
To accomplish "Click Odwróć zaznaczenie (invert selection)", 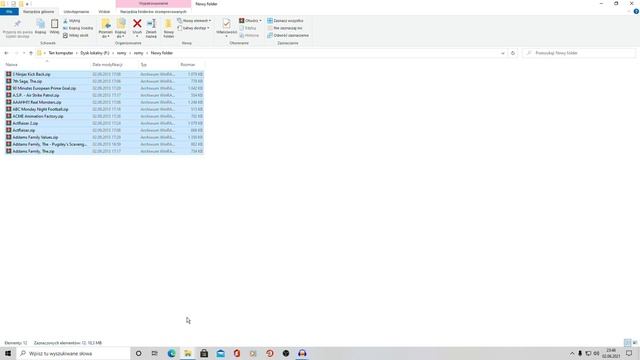I will point(288,36).
